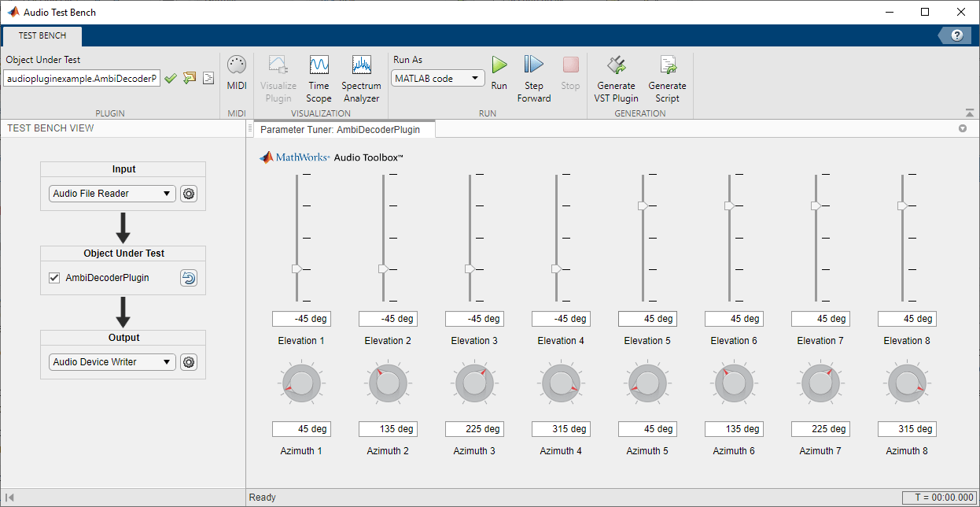The height and width of the screenshot is (507, 980).
Task: Click the Stop button
Action: [x=571, y=72]
